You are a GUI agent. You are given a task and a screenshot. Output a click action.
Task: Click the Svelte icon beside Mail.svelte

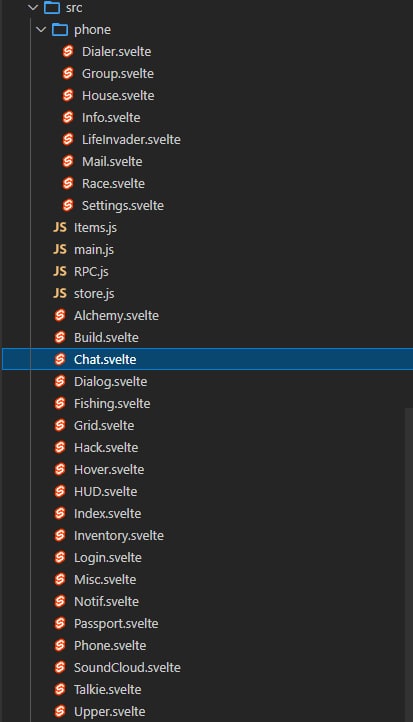[68, 161]
